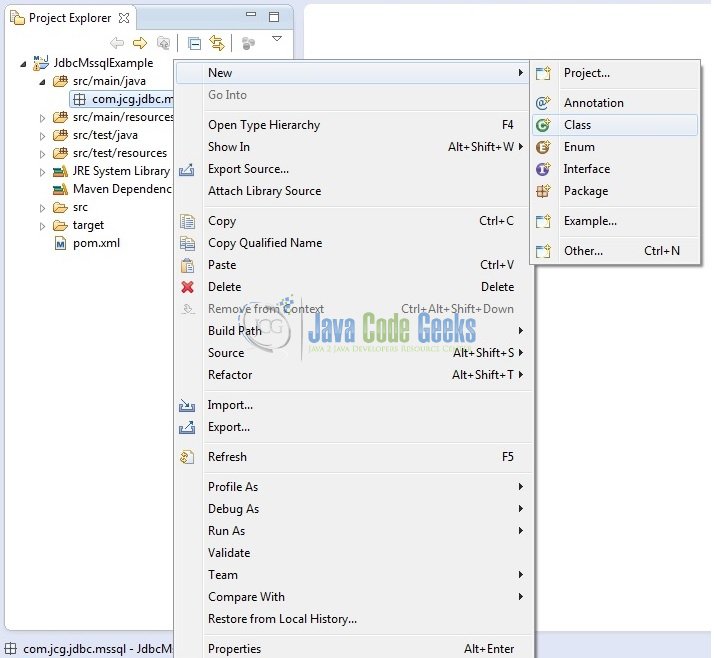714x658 pixels.
Task: Collapse the src/main/java folder
Action: [42, 82]
